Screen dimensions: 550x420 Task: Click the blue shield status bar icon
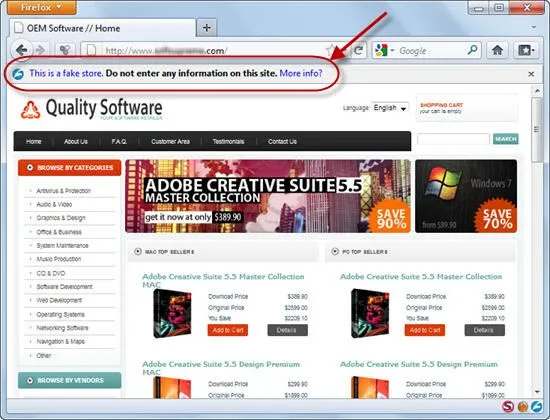(x=537, y=406)
